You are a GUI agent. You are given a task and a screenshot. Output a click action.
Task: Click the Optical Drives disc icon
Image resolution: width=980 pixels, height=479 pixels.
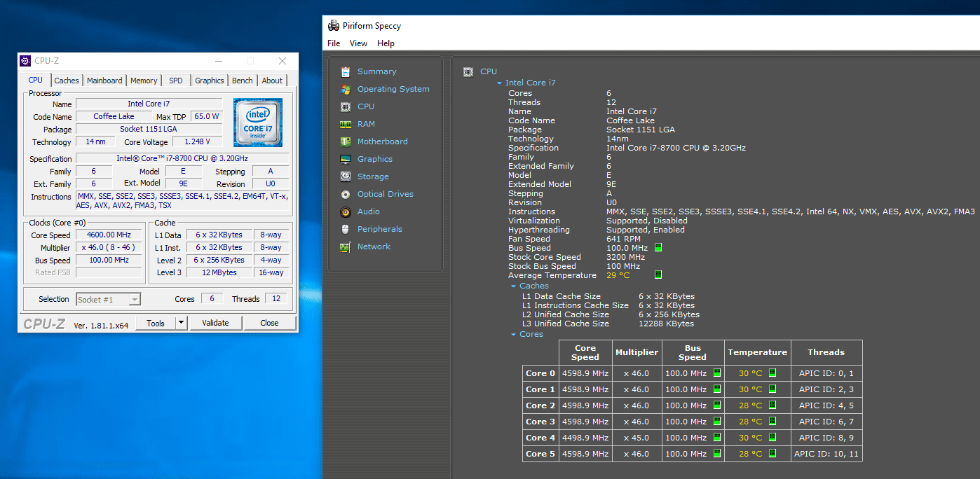coord(345,194)
